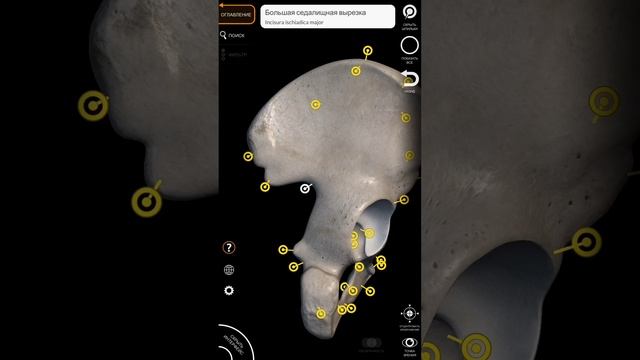
Task: Select the white highlighted pin in the sciatic notch
Action: click(305, 189)
